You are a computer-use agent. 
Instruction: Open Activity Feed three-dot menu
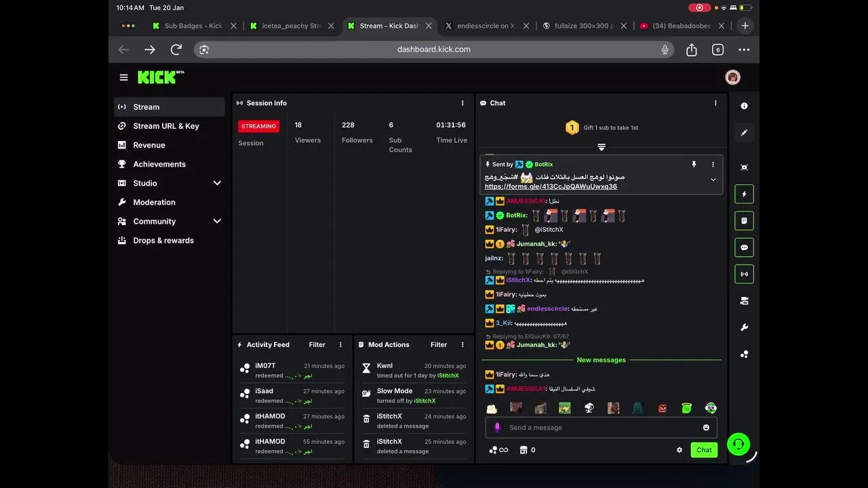point(340,344)
